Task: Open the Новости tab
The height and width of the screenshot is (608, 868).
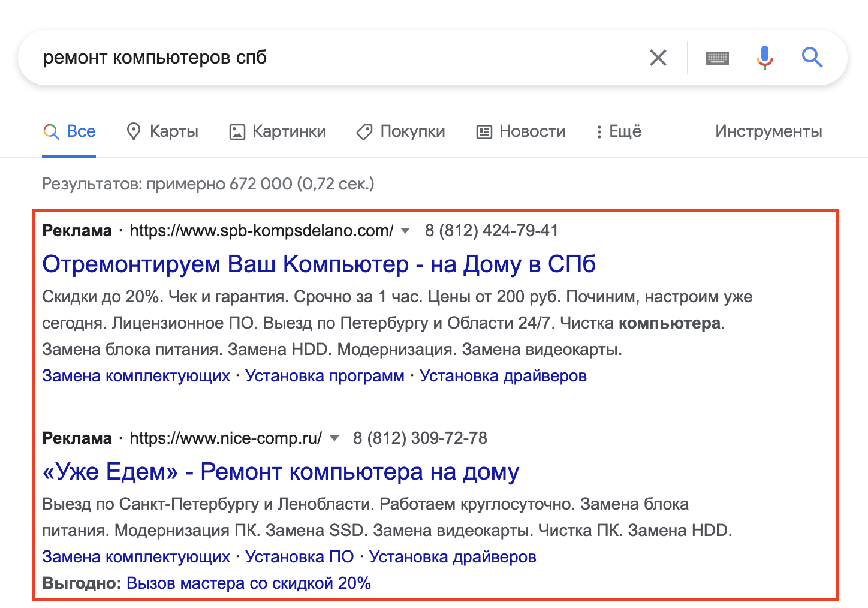Action: [x=521, y=131]
